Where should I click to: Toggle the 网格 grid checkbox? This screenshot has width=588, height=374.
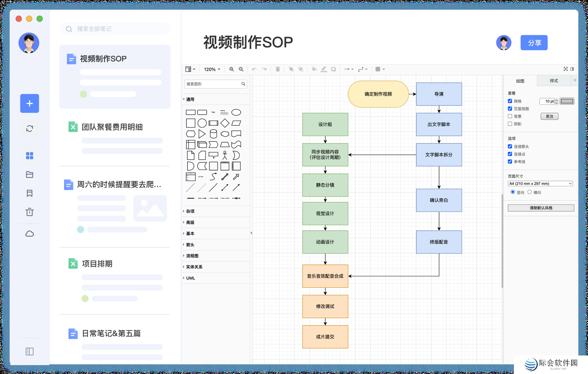[x=510, y=101]
